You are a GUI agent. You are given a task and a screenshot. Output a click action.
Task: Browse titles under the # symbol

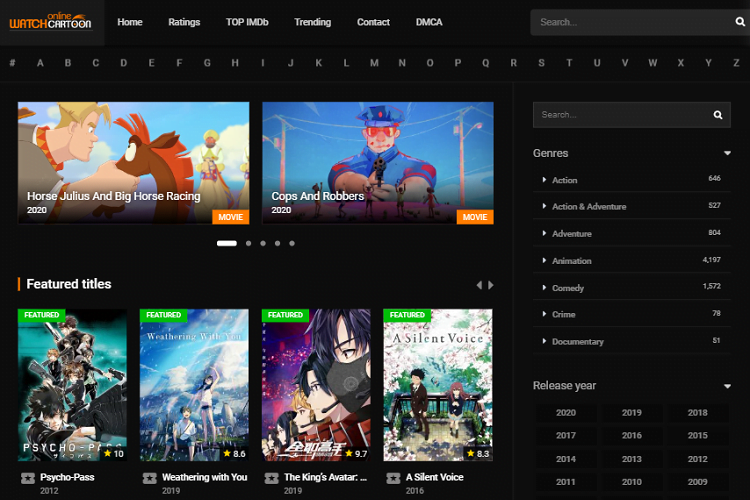pyautogui.click(x=12, y=63)
